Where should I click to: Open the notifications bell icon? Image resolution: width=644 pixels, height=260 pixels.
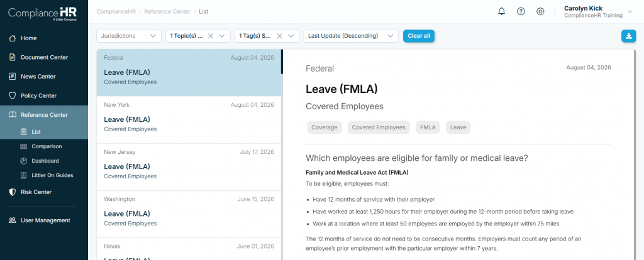coord(501,11)
